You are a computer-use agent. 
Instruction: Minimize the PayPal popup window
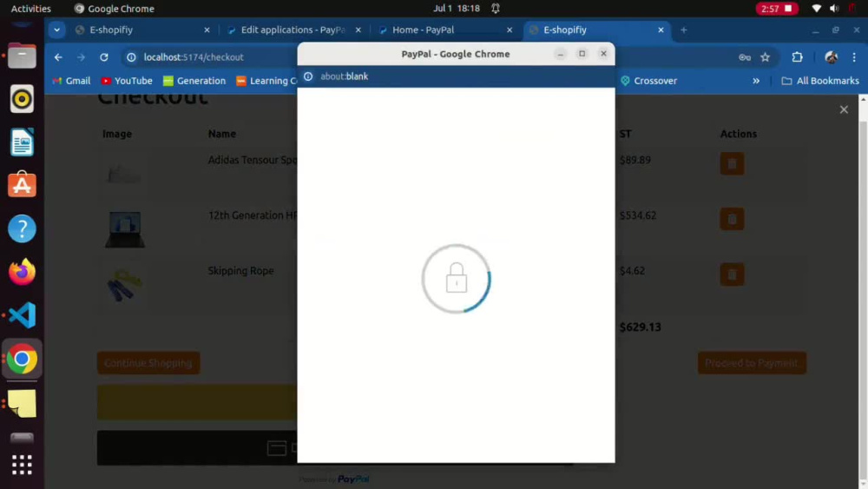[560, 54]
